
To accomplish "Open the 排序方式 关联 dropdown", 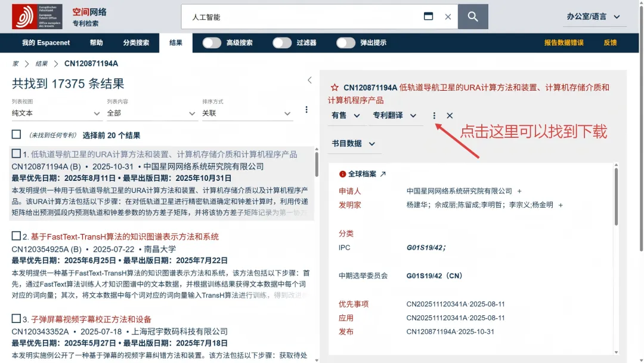I will pos(246,113).
